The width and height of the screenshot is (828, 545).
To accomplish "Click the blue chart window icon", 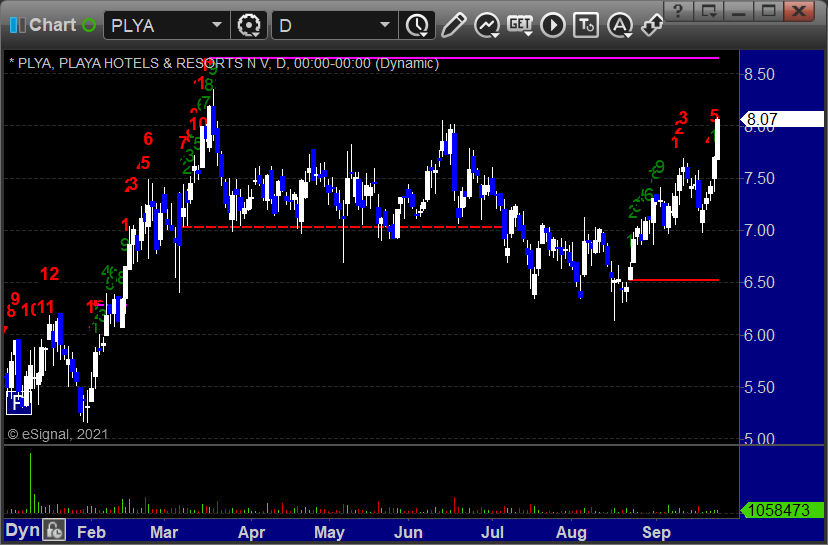I will point(17,25).
